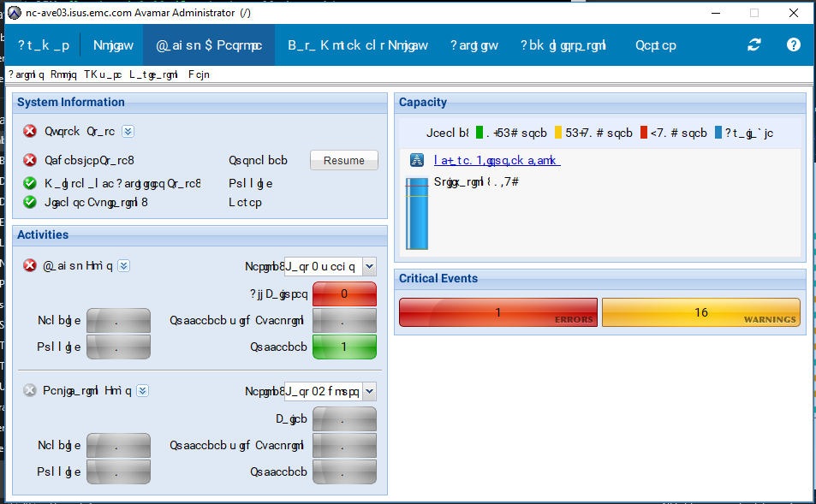Screen dimensions: 816x504
Task: Click replication jobs 'Psl l gl e' gray counter
Action: pyautogui.click(x=119, y=471)
